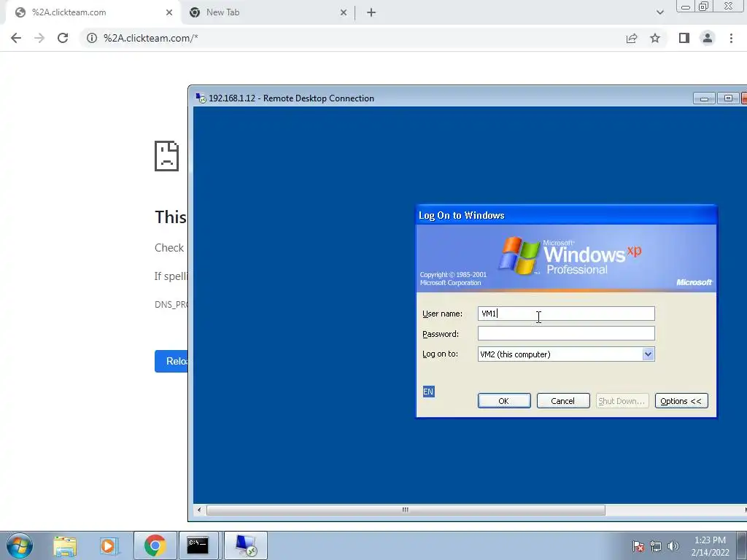Click the network tray icon
Screen dimensions: 747x560
[656, 545]
